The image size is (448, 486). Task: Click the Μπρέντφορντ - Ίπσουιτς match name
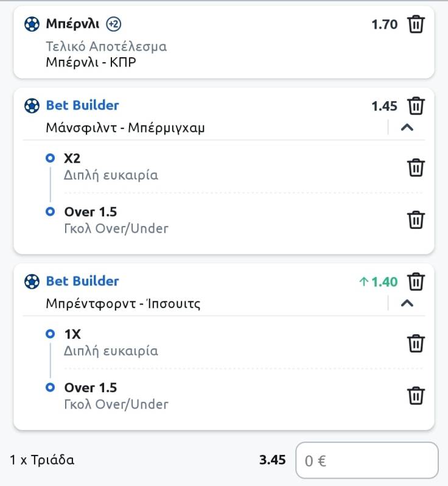click(x=123, y=303)
